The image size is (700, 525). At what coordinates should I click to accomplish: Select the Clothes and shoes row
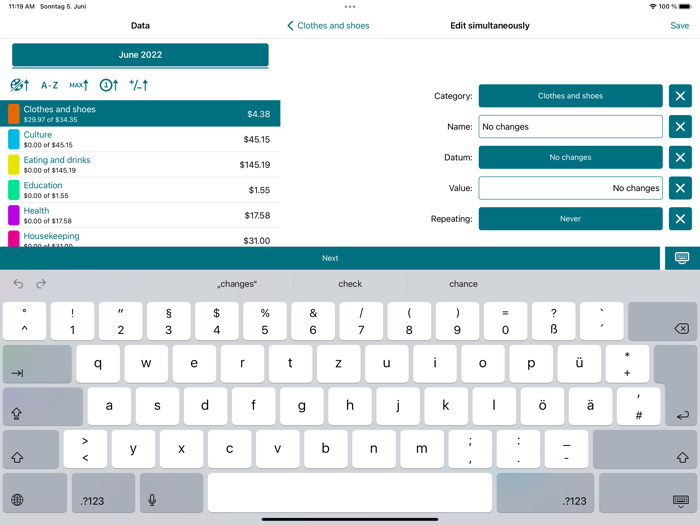[140, 114]
